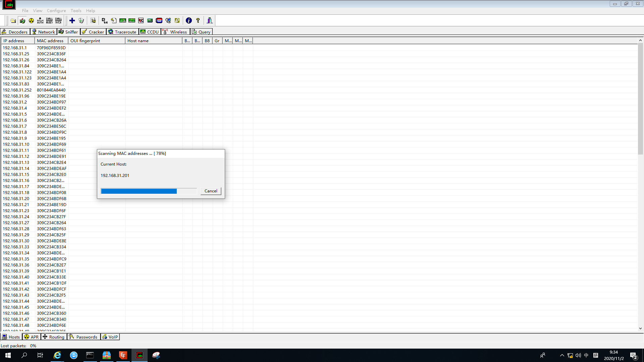Click the NTLM Auth toolbar icon
This screenshot has height=362, width=644.
coord(40,21)
